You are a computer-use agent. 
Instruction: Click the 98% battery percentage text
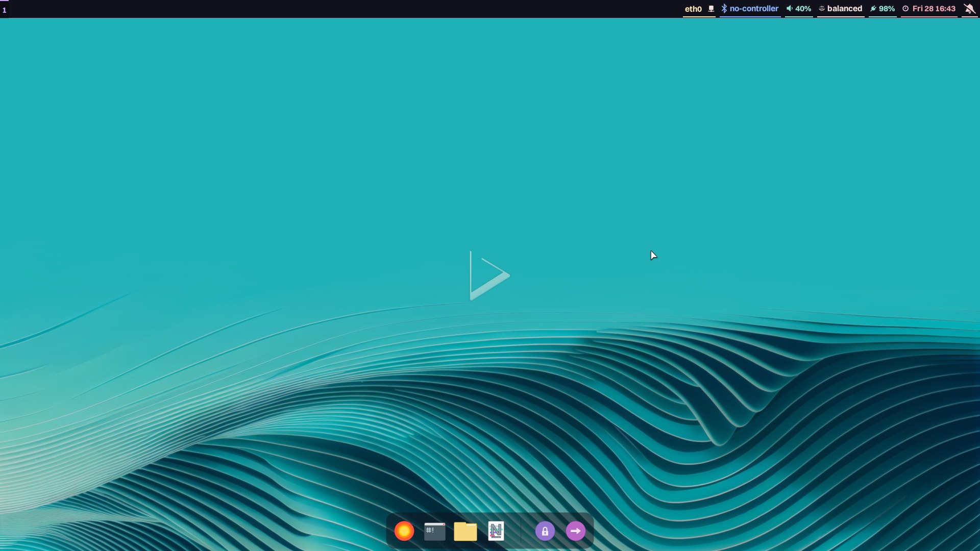pyautogui.click(x=887, y=9)
